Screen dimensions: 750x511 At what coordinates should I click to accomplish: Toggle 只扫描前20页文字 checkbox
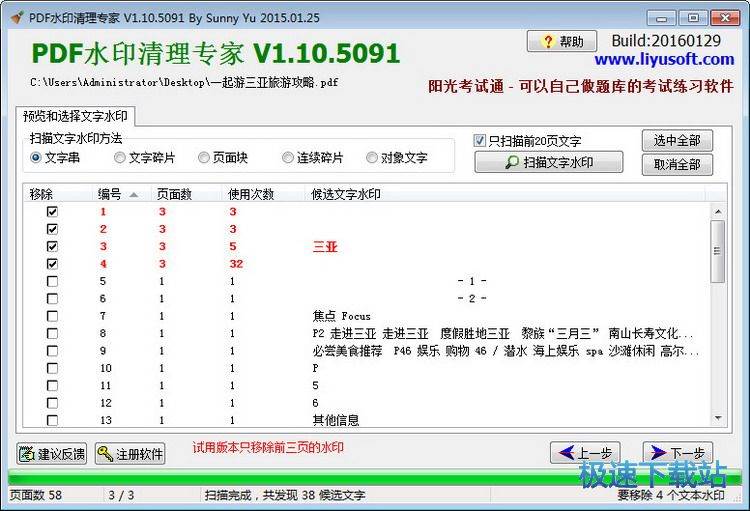[x=480, y=141]
